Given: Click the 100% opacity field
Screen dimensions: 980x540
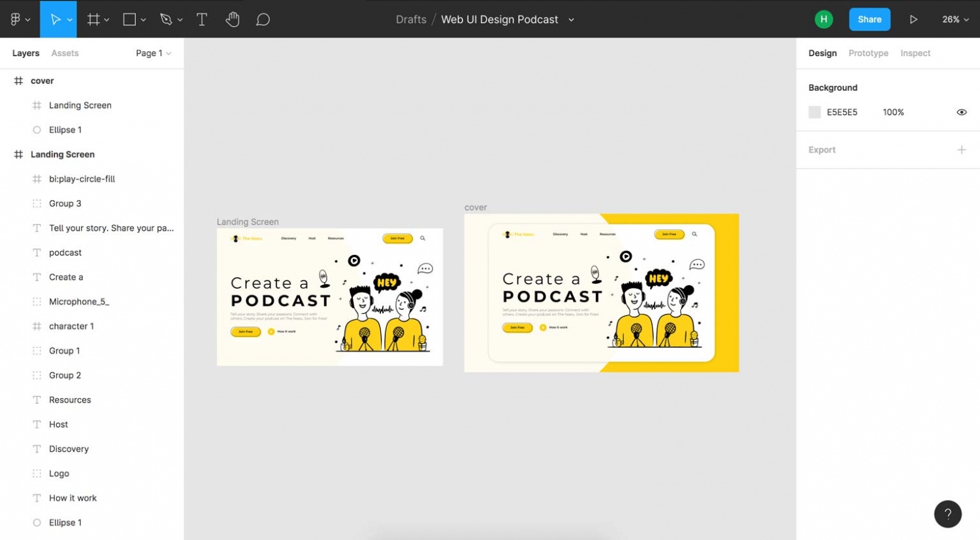Looking at the screenshot, I should [893, 112].
